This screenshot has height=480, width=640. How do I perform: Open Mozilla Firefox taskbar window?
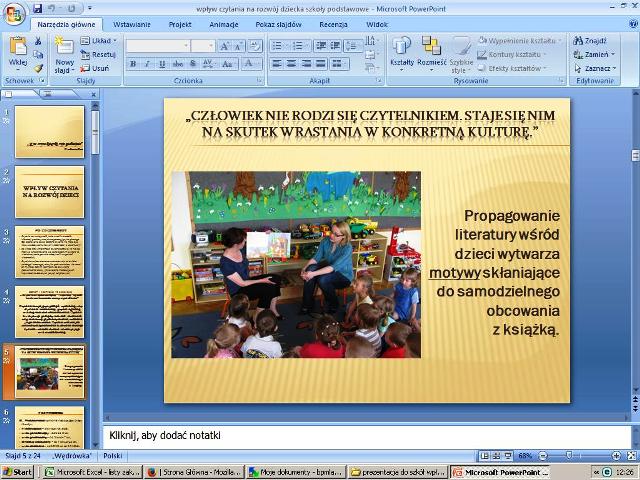point(194,472)
